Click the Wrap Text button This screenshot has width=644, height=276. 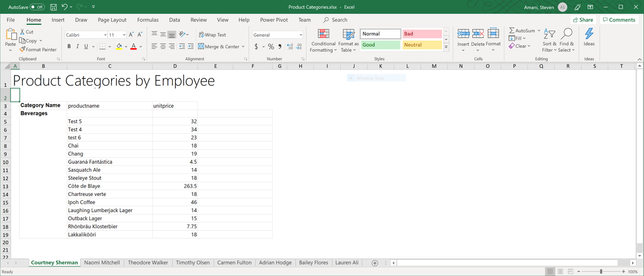point(212,35)
